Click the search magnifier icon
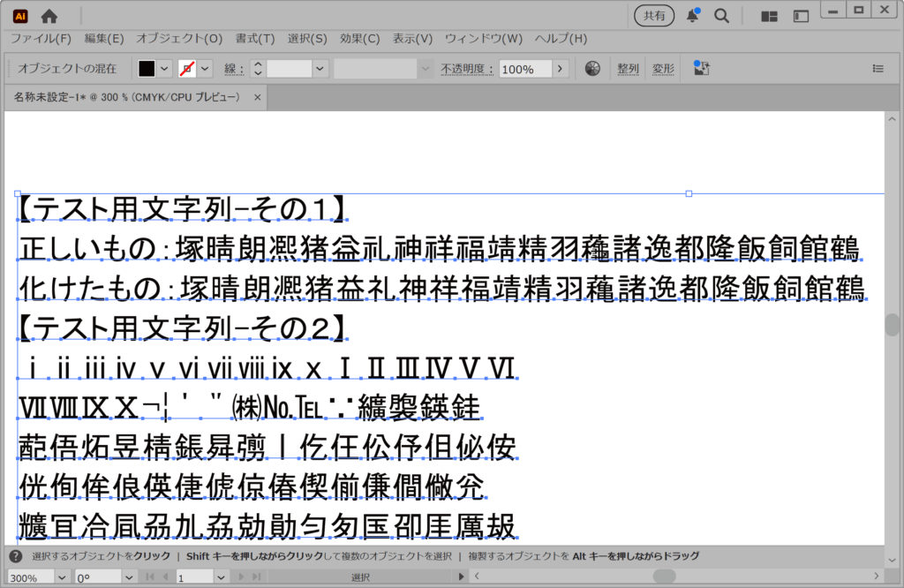The height and width of the screenshot is (588, 904). (721, 16)
